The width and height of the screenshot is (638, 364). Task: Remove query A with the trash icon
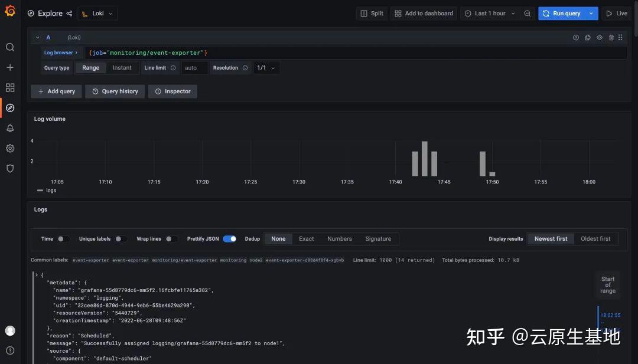click(x=611, y=37)
